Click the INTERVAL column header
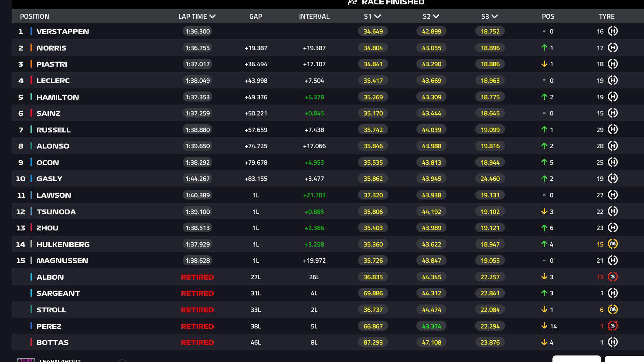This screenshot has width=644, height=362. (314, 17)
